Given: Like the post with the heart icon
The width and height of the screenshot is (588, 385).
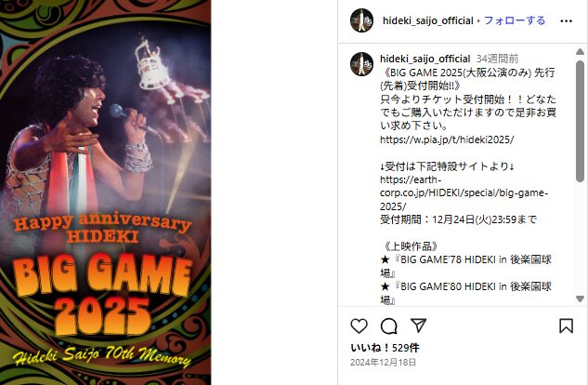Looking at the screenshot, I should coord(359,326).
